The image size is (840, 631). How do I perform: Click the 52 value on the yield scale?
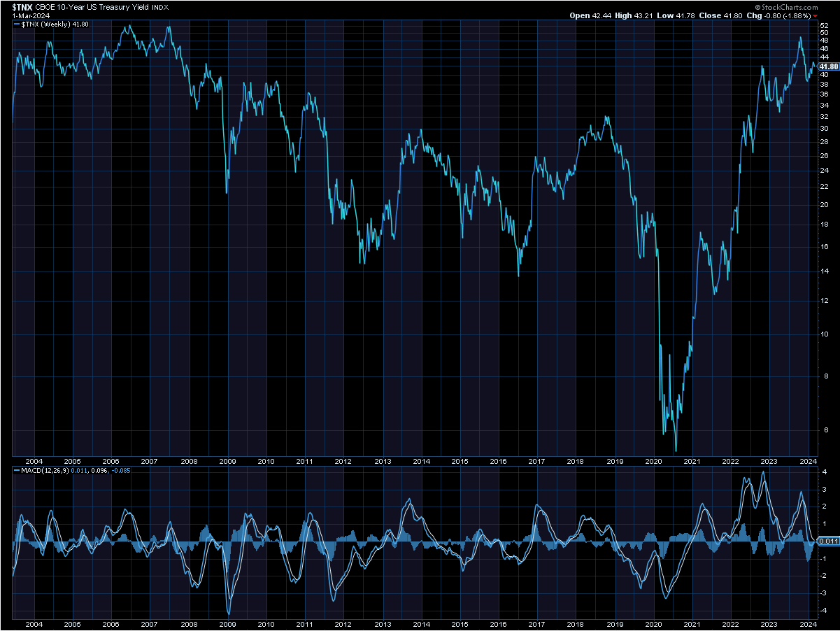pos(825,25)
